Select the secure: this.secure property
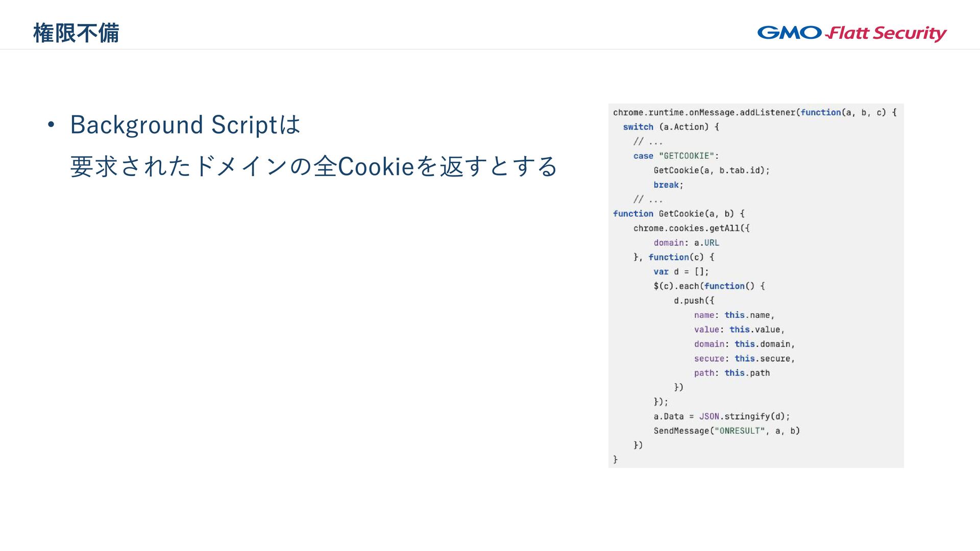The image size is (980, 551). (x=744, y=359)
